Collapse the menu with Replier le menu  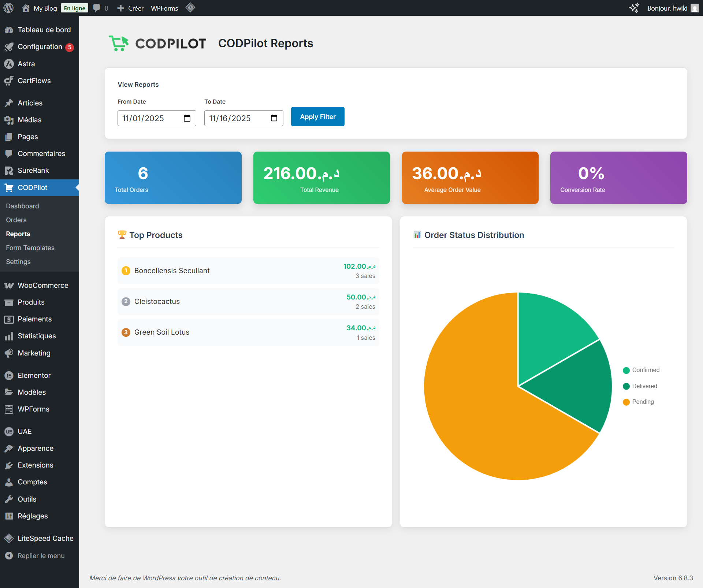pyautogui.click(x=41, y=555)
